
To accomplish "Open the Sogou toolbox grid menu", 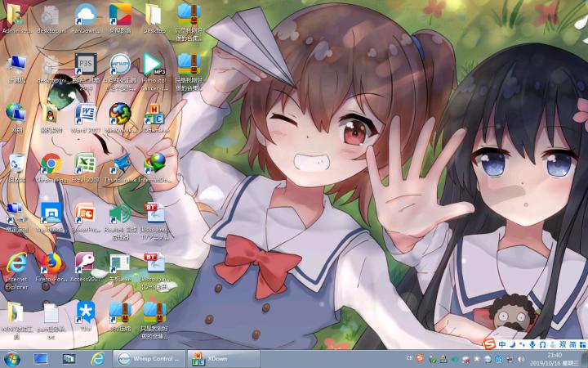I will (581, 344).
